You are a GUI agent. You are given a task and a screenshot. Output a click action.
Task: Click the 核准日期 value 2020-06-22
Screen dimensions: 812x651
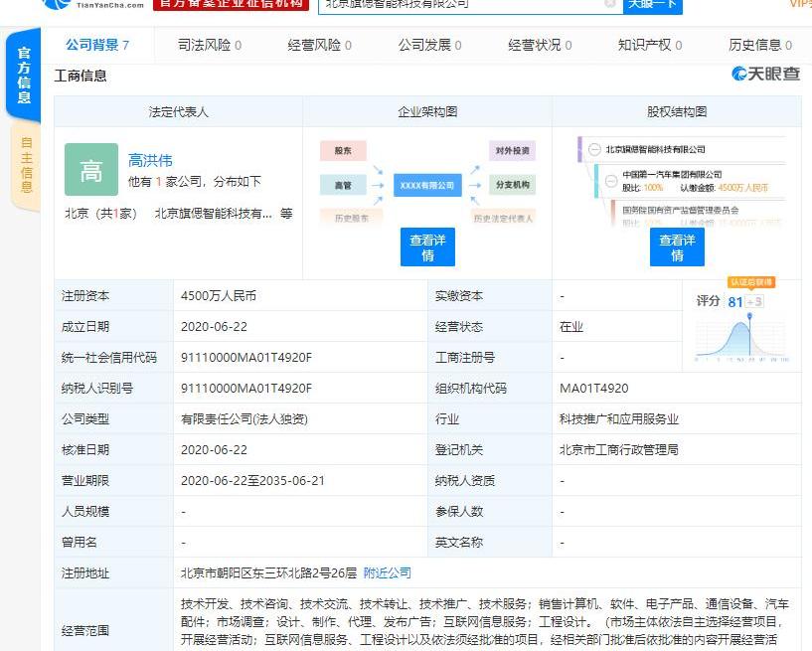(214, 449)
